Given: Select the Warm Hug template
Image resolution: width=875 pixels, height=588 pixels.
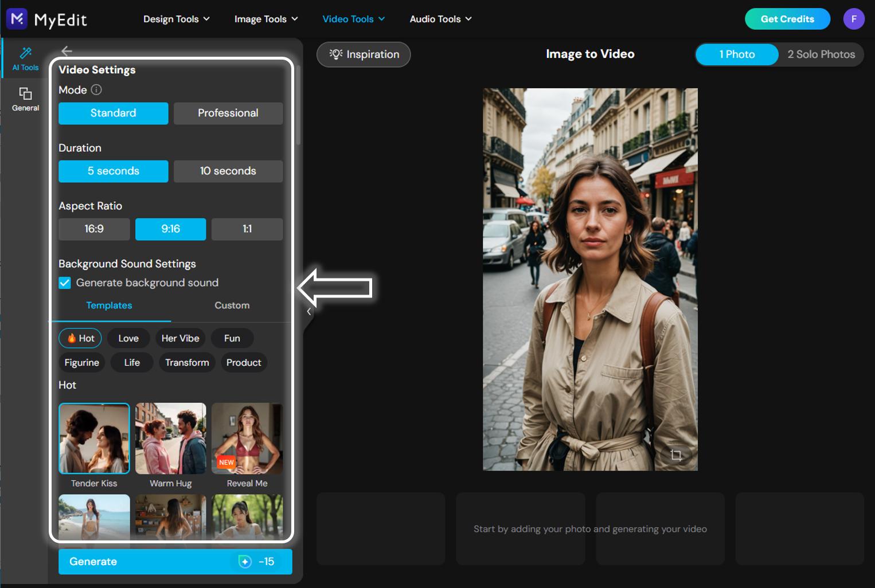Looking at the screenshot, I should coord(170,438).
